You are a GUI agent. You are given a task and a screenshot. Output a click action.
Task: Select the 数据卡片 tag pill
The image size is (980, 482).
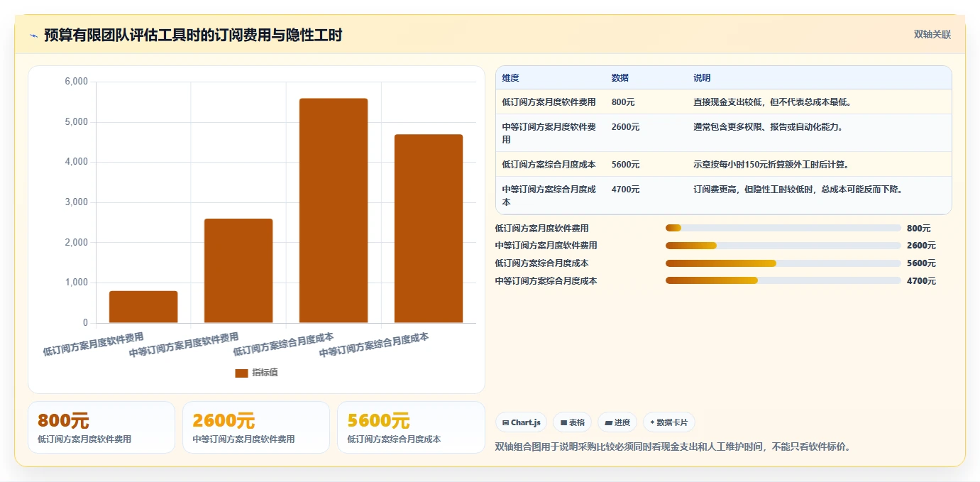[x=669, y=422]
